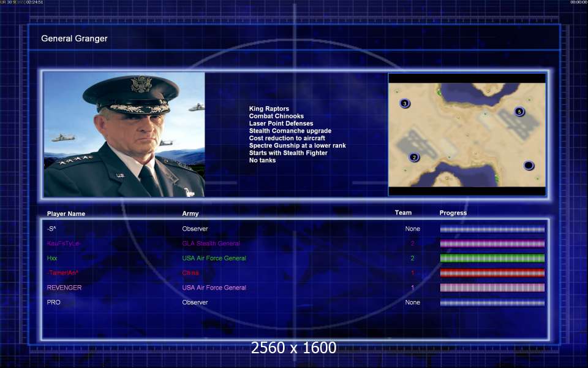Click the "China" army text

tap(190, 272)
